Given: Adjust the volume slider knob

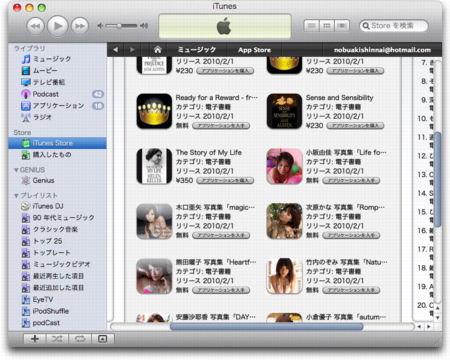Looking at the screenshot, I should [119, 26].
